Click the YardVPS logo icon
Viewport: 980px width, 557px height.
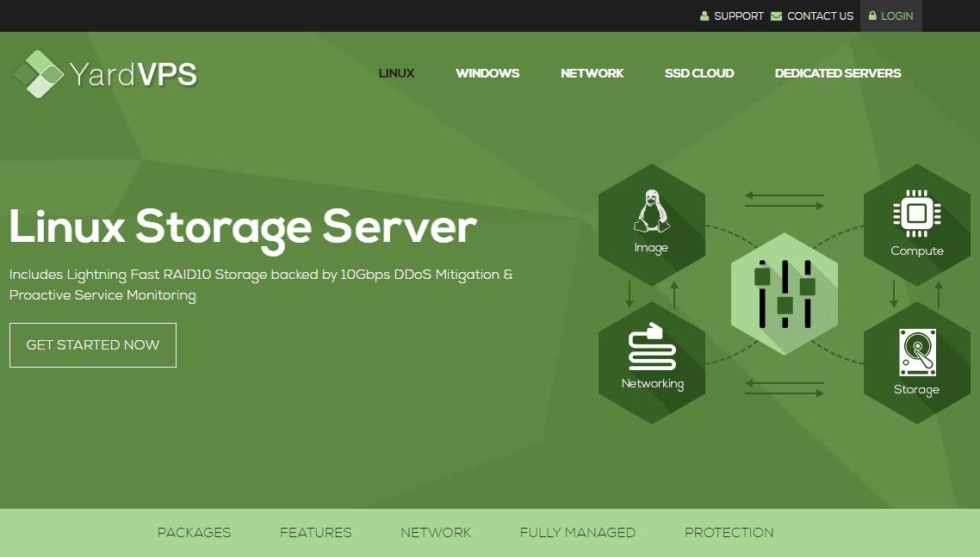38,74
